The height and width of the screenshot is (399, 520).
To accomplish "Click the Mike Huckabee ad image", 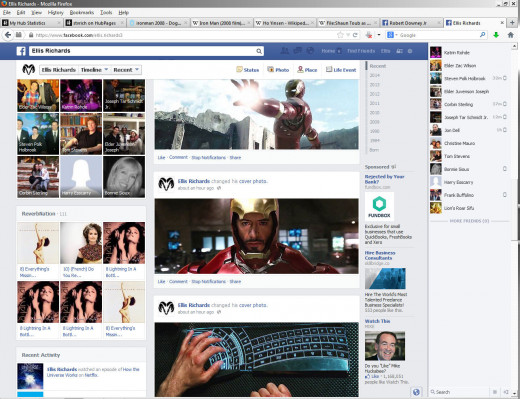I will [385, 346].
